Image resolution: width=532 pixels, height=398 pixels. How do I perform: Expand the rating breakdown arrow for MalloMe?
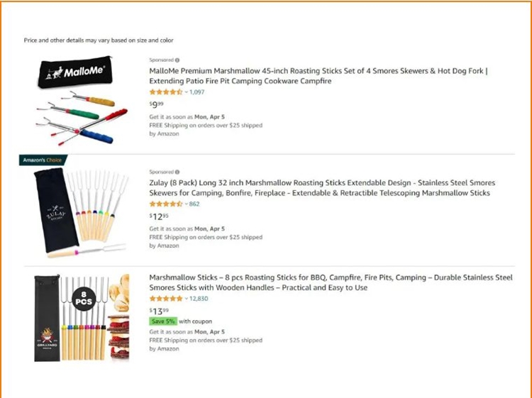click(186, 92)
